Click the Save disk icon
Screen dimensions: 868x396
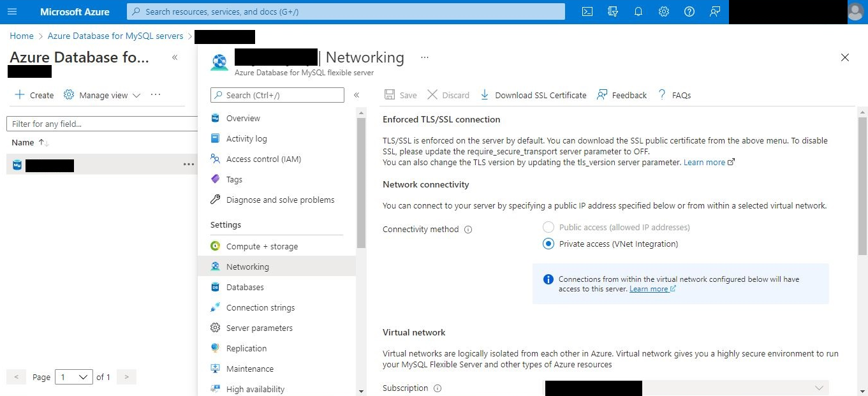tap(390, 95)
